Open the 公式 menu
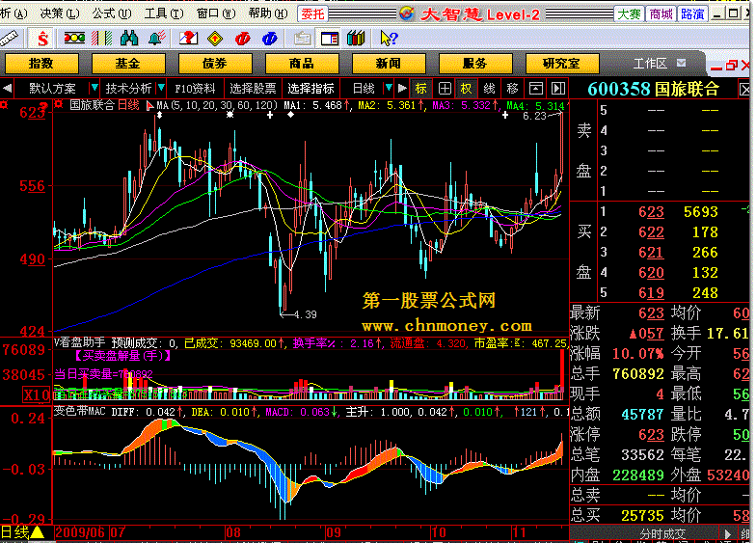Screen dimensions: 756x543 tap(112, 14)
